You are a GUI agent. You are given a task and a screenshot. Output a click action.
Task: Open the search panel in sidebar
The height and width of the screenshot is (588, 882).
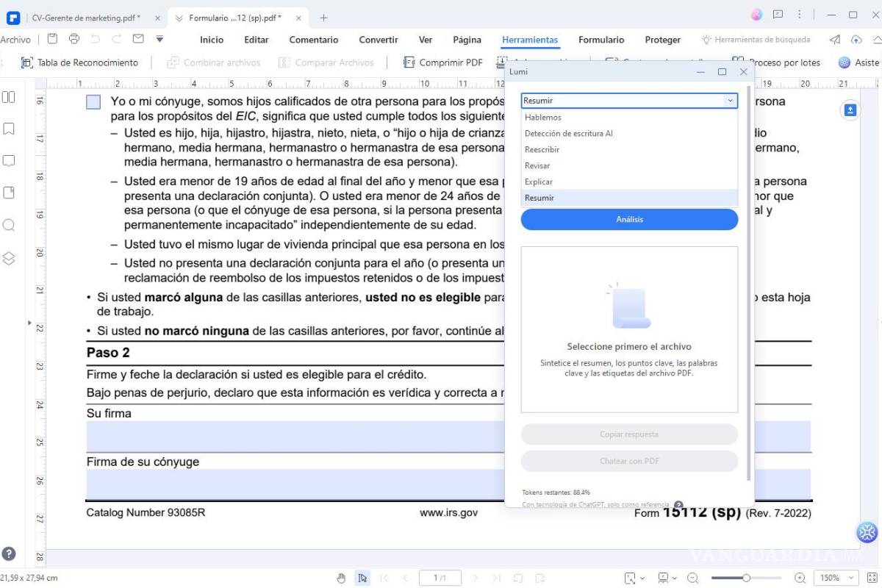(9, 225)
